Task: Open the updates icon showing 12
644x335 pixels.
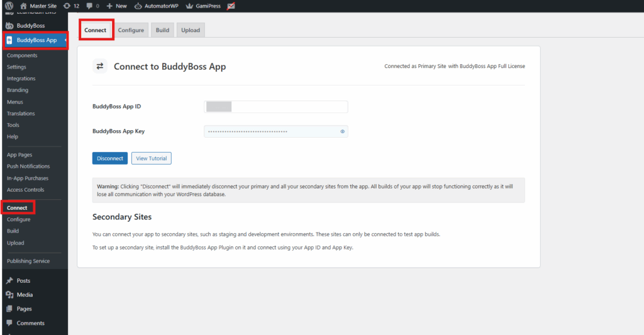Action: point(67,6)
